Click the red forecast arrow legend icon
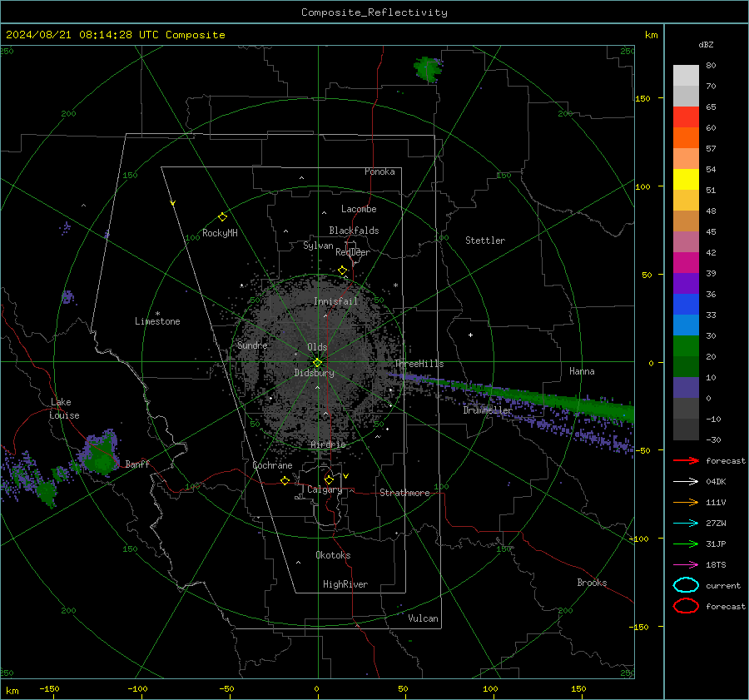The image size is (749, 700). (x=686, y=460)
